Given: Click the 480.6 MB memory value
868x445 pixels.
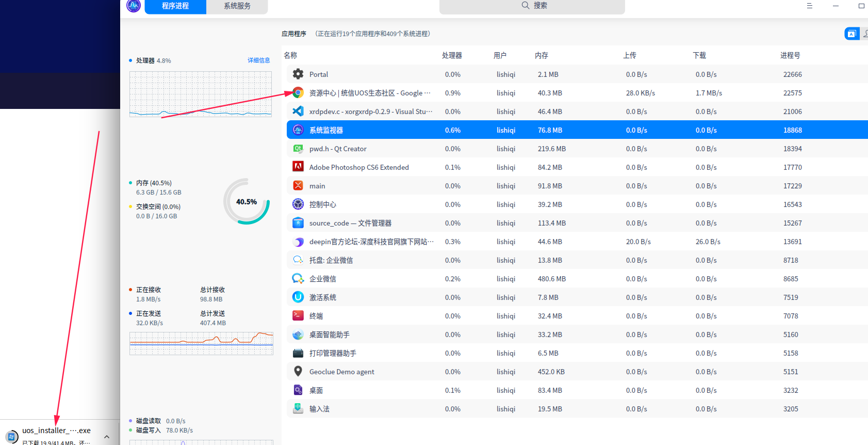Looking at the screenshot, I should pos(552,279).
